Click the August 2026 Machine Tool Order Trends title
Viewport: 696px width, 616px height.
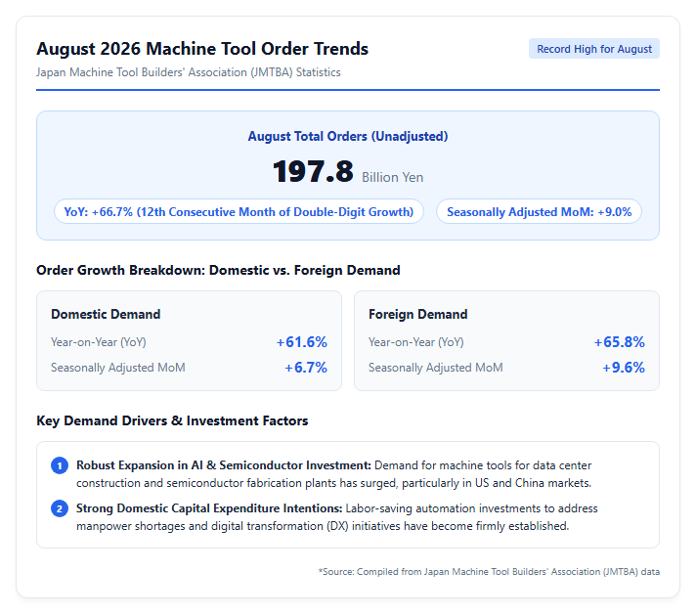tap(202, 49)
